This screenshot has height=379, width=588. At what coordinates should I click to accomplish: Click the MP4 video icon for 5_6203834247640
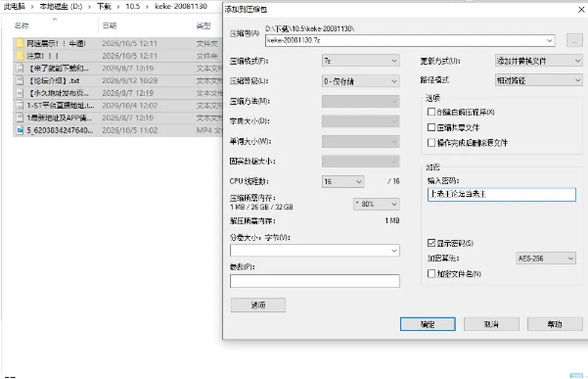(20, 131)
